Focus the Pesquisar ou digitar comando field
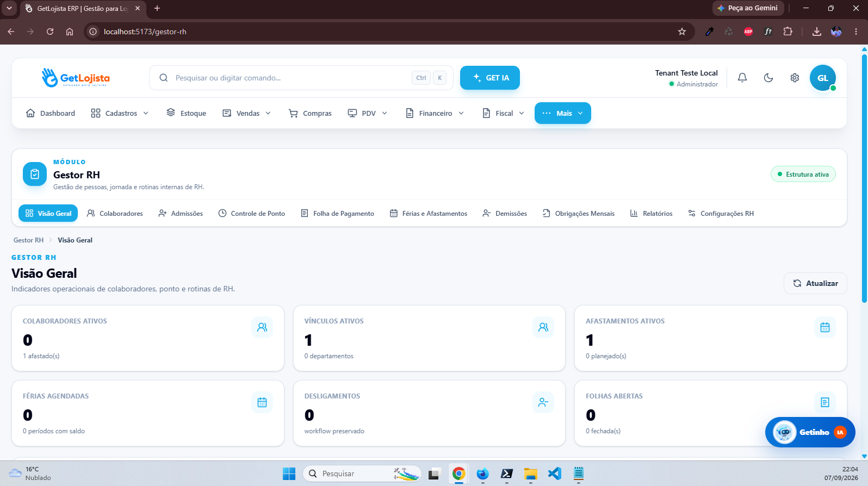Viewport: 868px width, 486px height. tap(300, 78)
